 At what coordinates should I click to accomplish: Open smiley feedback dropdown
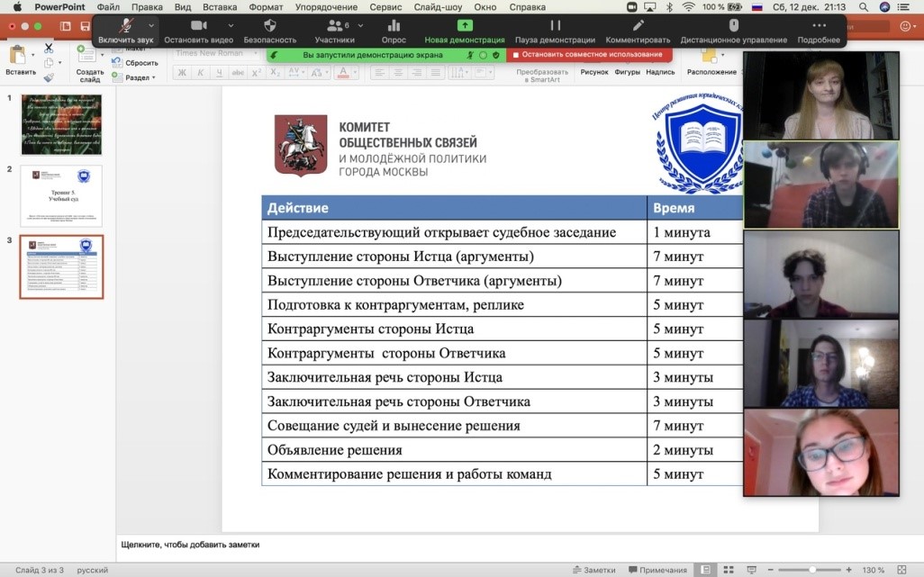coord(908,26)
